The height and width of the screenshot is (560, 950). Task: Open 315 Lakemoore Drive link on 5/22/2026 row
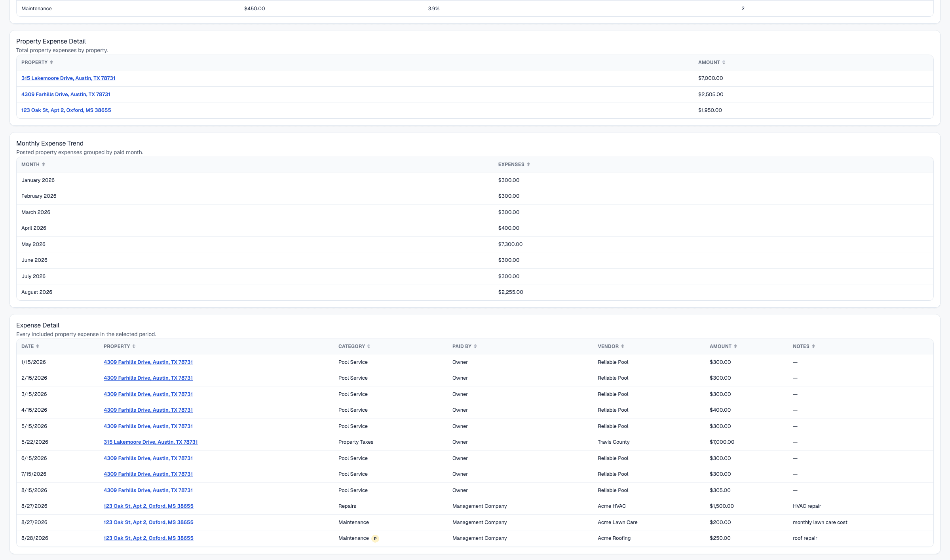pyautogui.click(x=150, y=442)
